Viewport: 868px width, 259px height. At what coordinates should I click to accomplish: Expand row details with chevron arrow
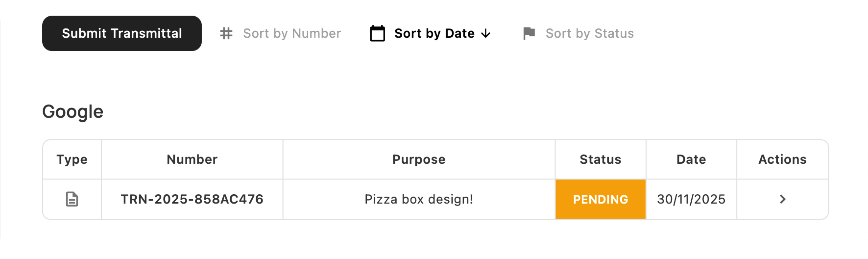(x=783, y=199)
